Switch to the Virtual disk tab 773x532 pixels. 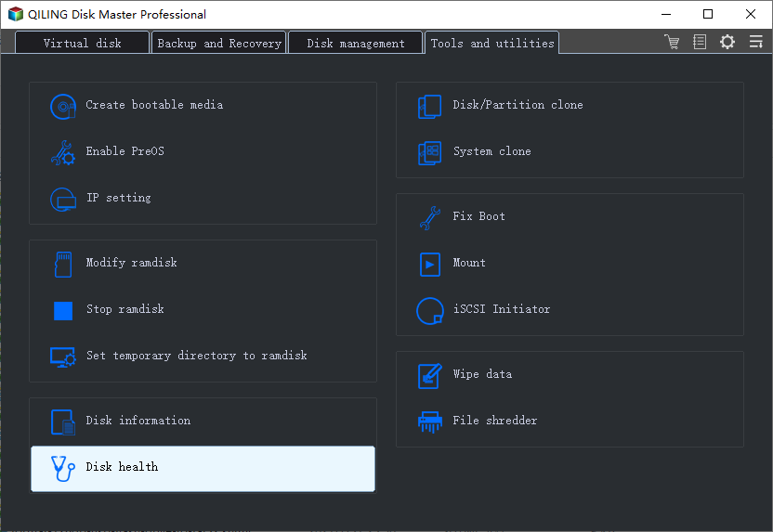pyautogui.click(x=83, y=44)
